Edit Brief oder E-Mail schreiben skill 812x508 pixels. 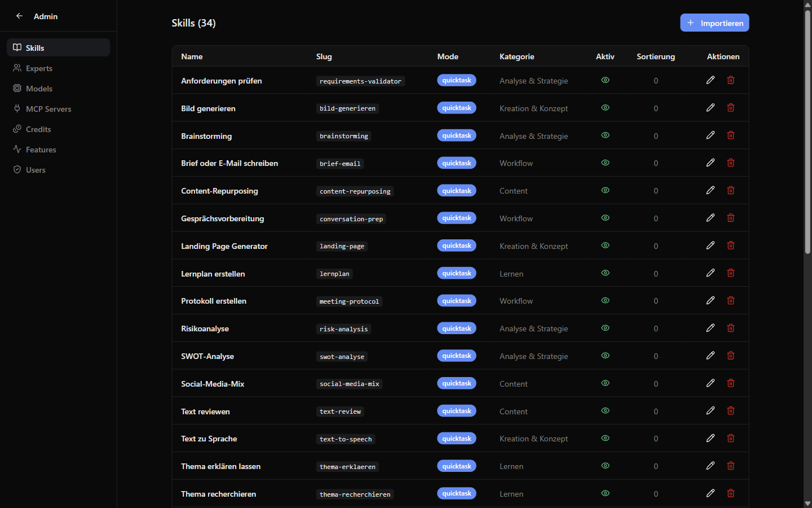click(710, 163)
